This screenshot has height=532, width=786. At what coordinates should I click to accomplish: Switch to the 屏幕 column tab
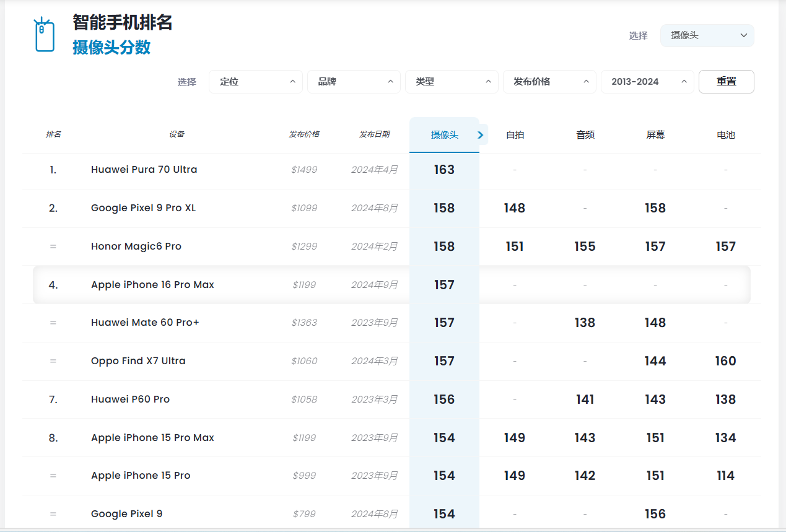(655, 135)
